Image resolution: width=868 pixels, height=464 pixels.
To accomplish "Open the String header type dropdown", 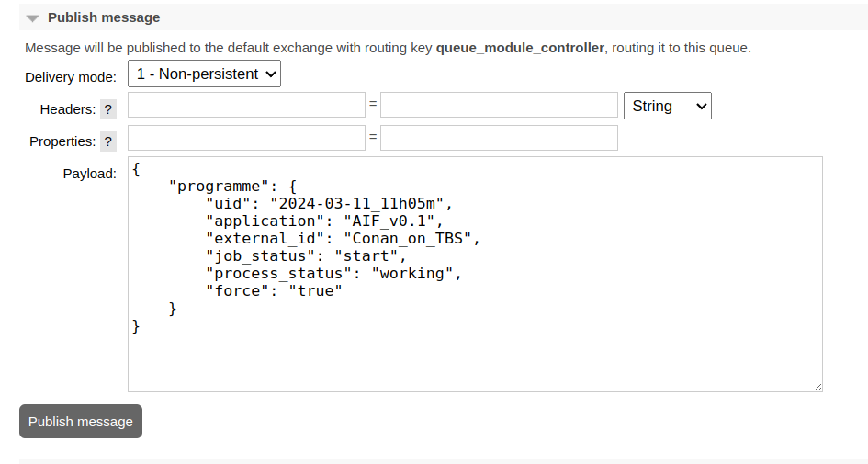I will coord(667,106).
